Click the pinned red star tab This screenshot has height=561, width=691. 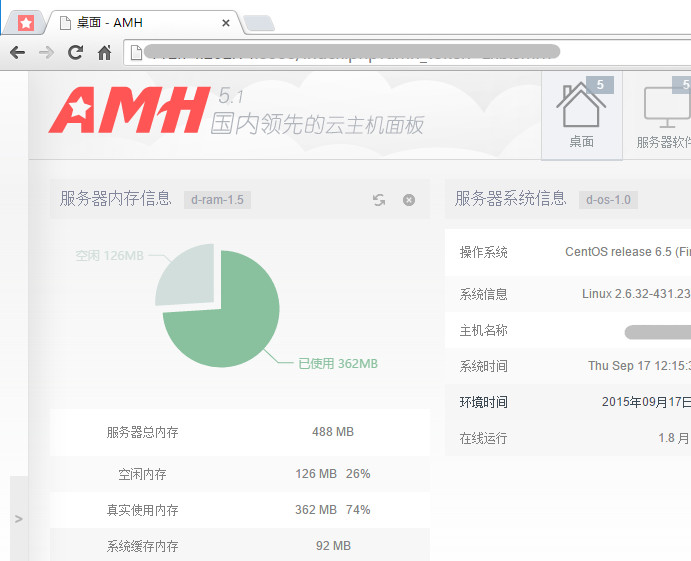click(x=26, y=22)
